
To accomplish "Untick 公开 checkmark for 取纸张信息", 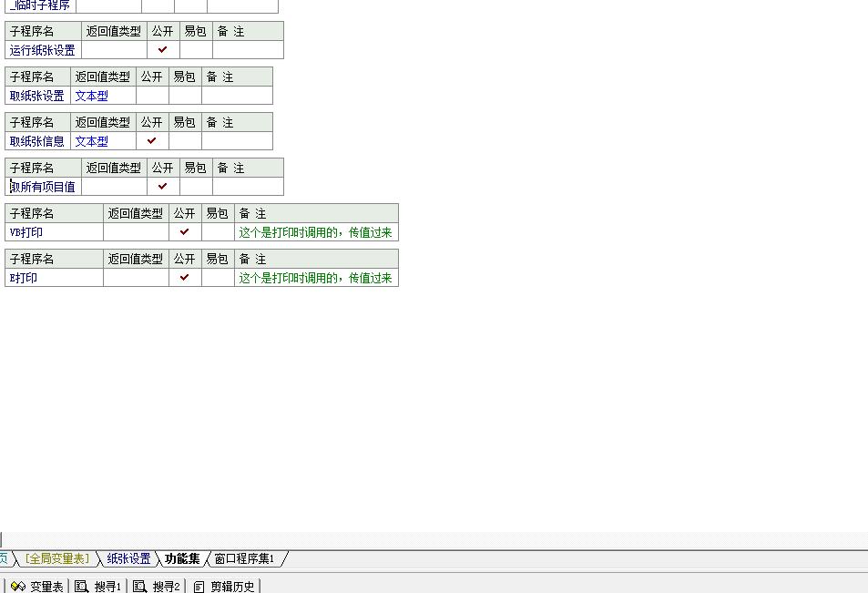I will [152, 141].
